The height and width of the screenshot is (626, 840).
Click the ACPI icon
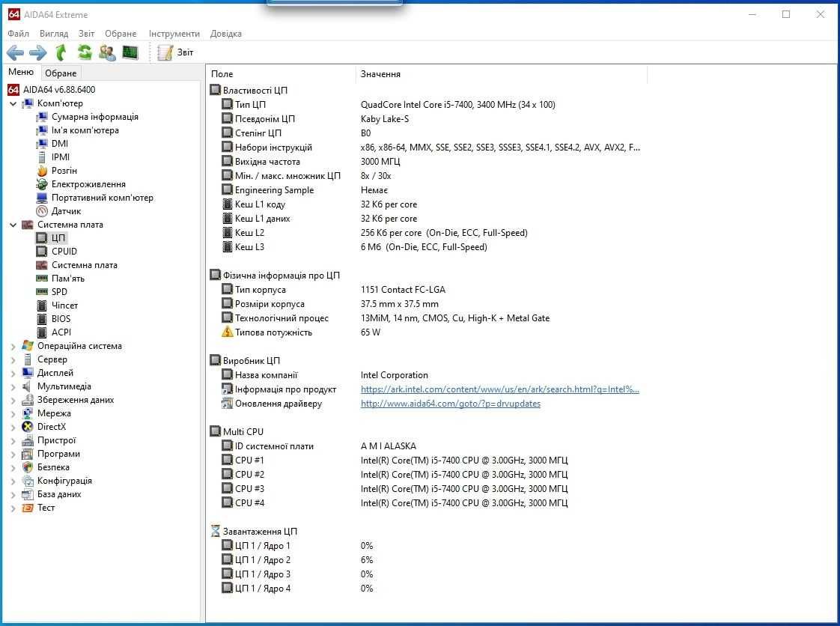(x=42, y=332)
